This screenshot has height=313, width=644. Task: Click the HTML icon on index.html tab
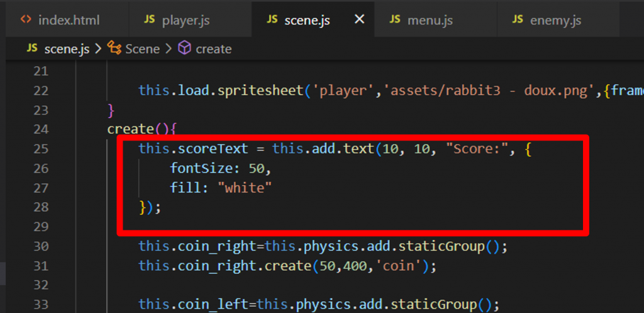point(25,20)
